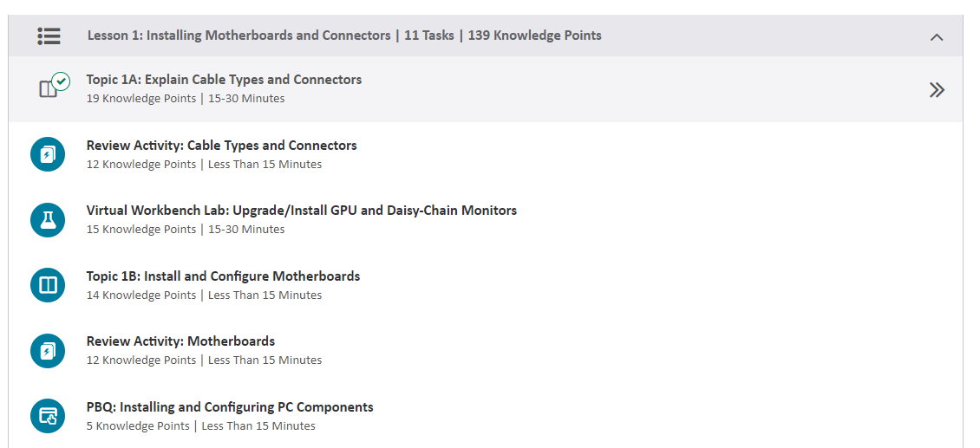
Task: Open Topic 1A: Explain Cable Types and Connectors
Action: (224, 80)
